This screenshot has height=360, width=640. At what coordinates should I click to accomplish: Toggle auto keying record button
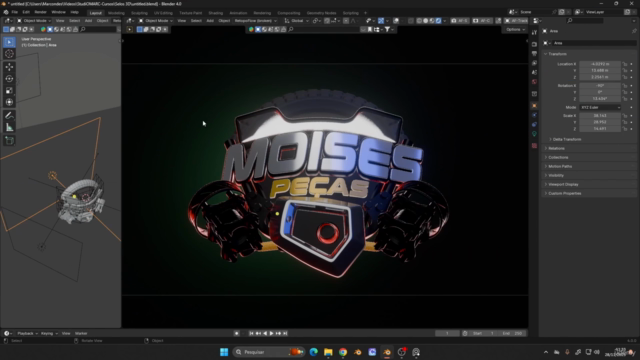pyautogui.click(x=236, y=333)
